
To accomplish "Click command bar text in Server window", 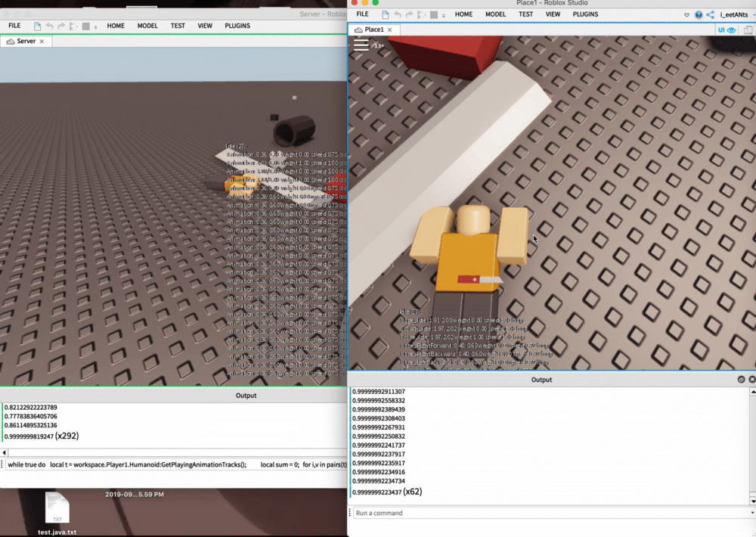I will [177, 464].
